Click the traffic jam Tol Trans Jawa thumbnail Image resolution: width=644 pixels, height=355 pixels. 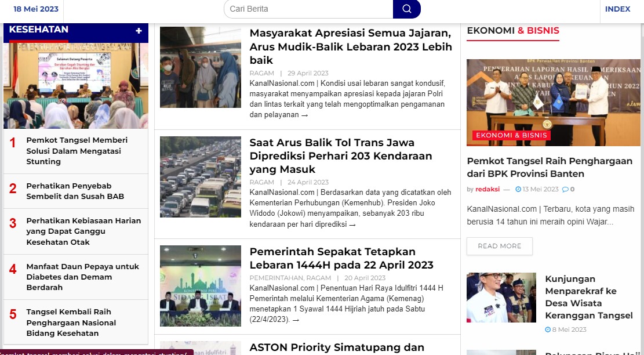click(x=201, y=177)
